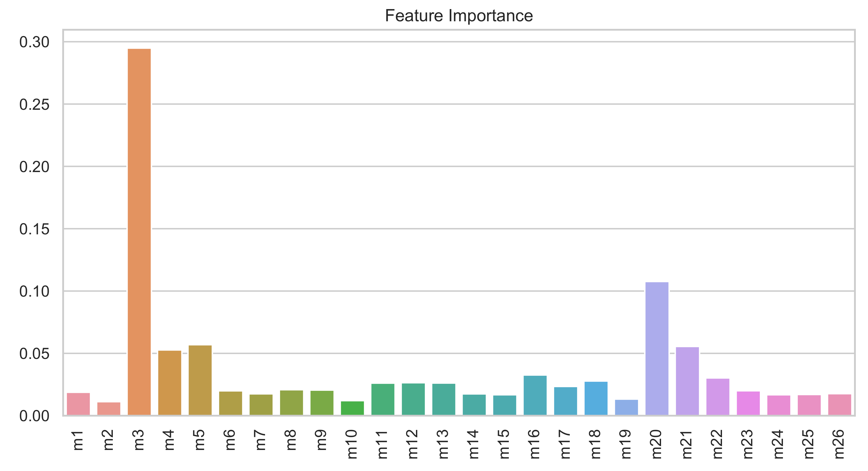Click the 0.30 y-axis tick label
This screenshot has height=471, width=868.
click(34, 42)
